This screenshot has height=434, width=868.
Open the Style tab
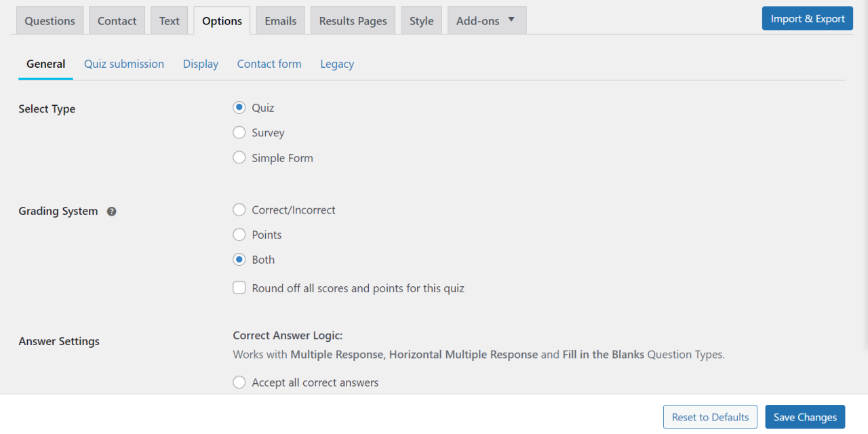[x=422, y=21]
